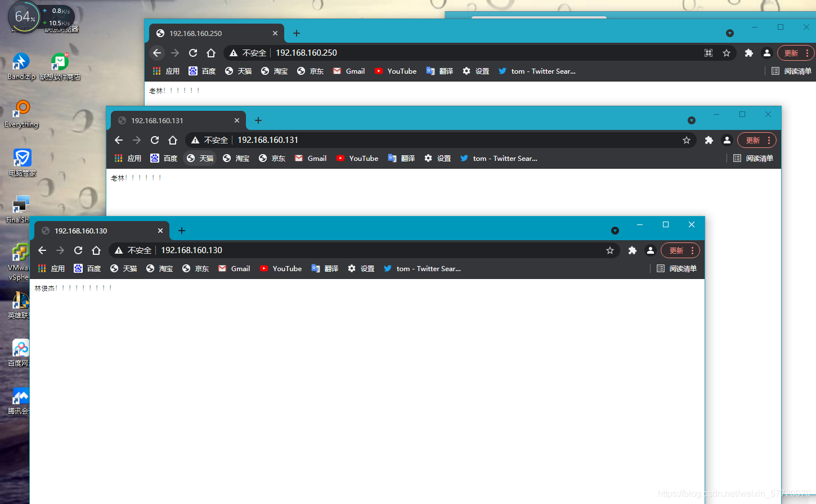Open profile avatar in 192.168.160.250 window
This screenshot has width=816, height=504.
(766, 53)
